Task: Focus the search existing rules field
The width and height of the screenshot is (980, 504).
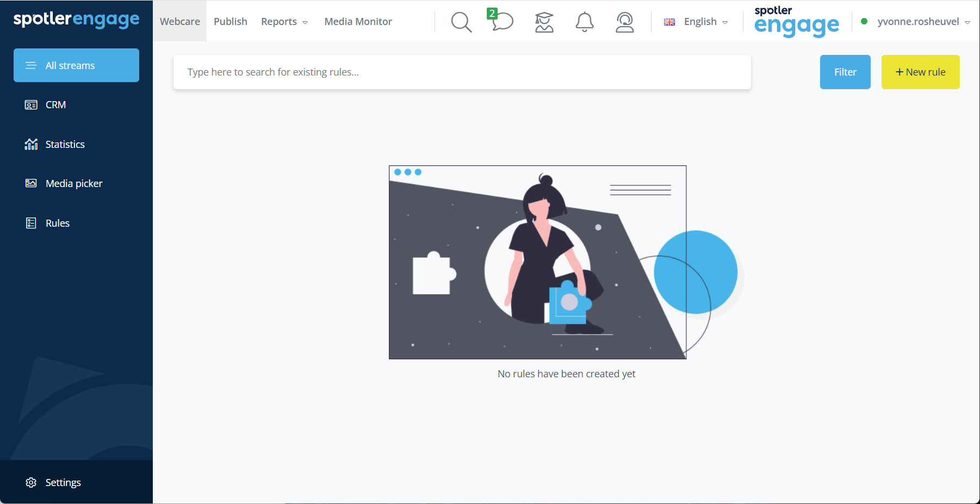Action: (462, 72)
